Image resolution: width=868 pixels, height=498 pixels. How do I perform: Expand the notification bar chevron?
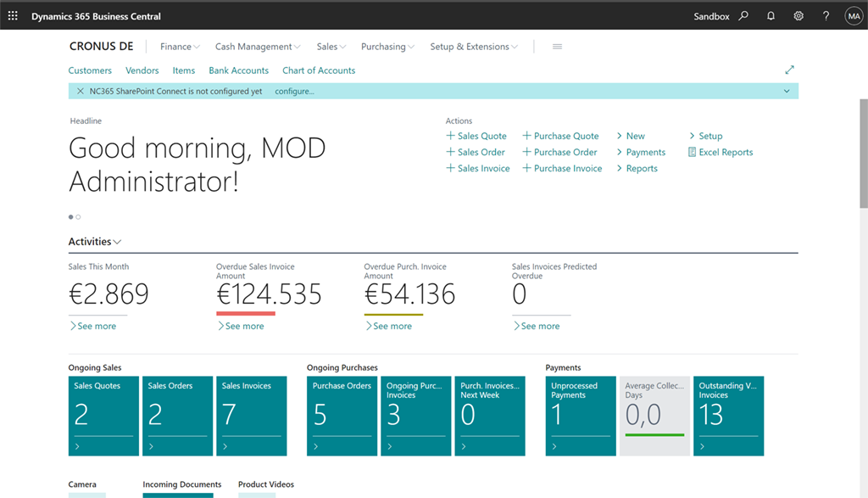[x=787, y=91]
